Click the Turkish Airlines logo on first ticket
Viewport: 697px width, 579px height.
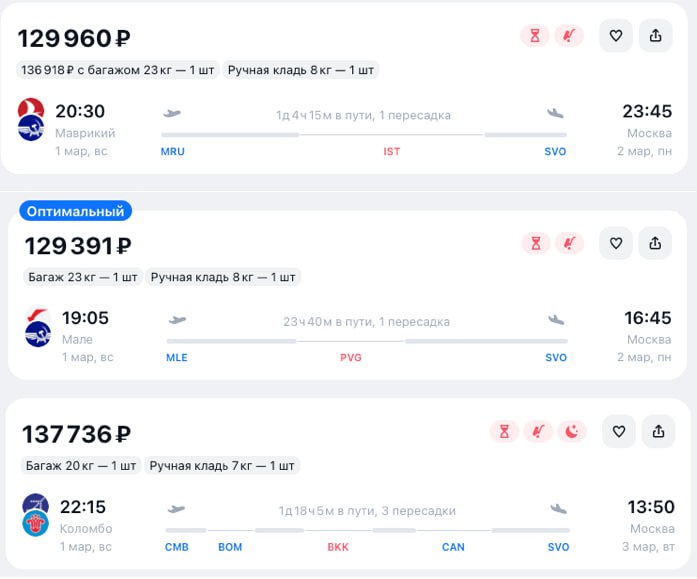click(x=30, y=108)
